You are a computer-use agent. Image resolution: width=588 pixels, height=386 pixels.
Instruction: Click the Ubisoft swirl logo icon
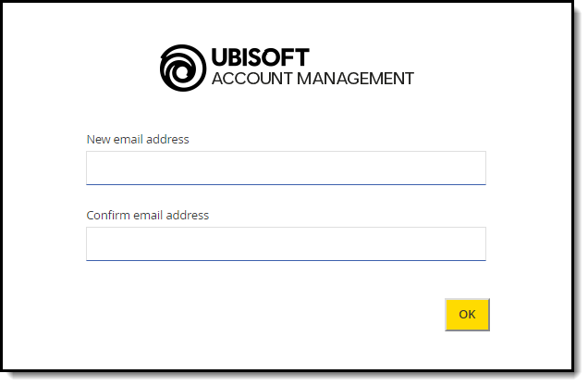pos(183,68)
